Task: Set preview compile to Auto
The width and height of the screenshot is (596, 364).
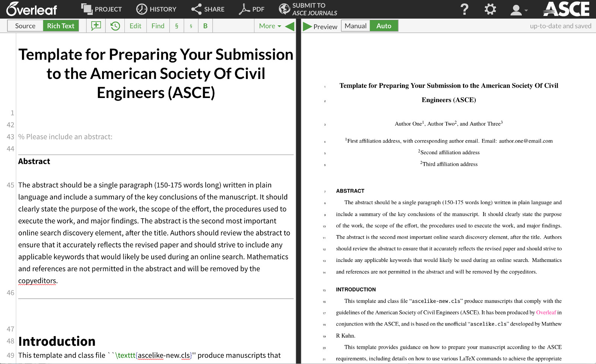Action: [384, 26]
